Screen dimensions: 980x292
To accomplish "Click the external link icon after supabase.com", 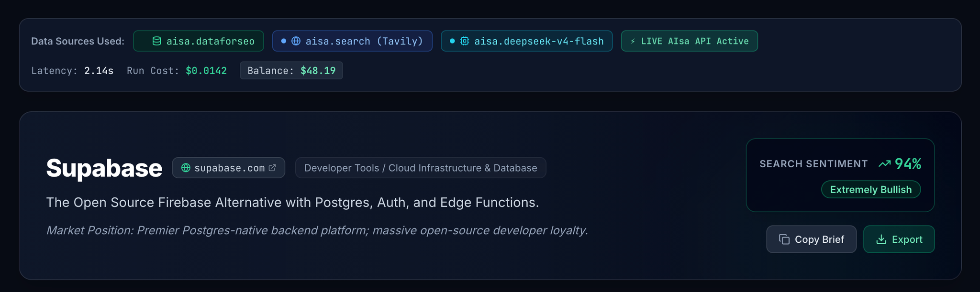I will tap(272, 168).
